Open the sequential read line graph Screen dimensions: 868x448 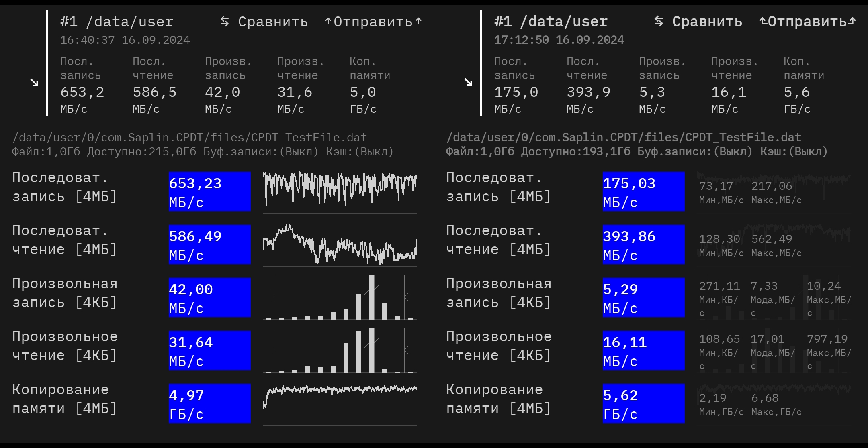[340, 244]
